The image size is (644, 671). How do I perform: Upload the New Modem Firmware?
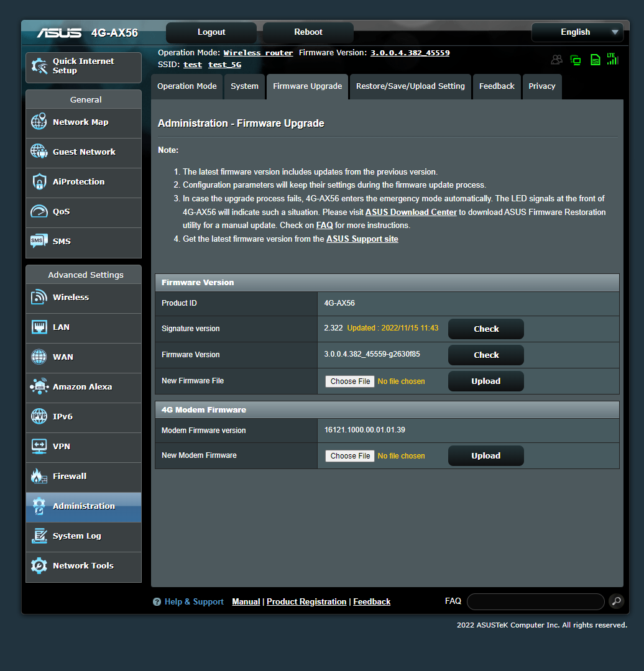[x=486, y=455]
